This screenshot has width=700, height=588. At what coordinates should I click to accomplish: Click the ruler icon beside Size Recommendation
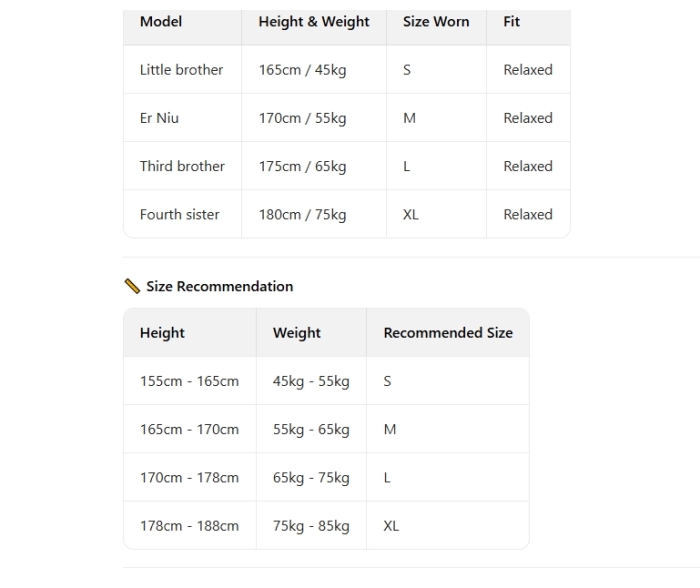(x=131, y=286)
